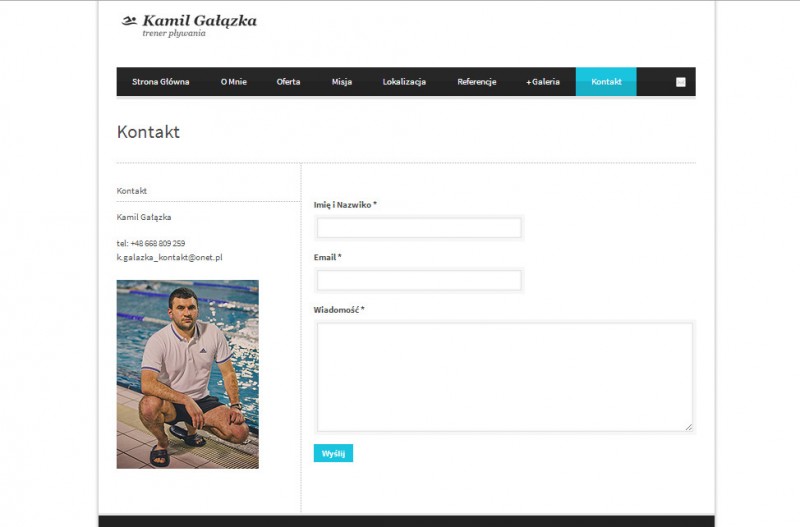Click the Imię i Nazwisko input field

pyautogui.click(x=419, y=228)
